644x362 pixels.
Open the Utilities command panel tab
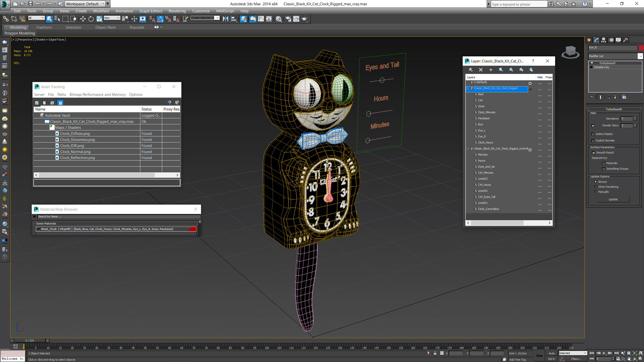coord(626,40)
